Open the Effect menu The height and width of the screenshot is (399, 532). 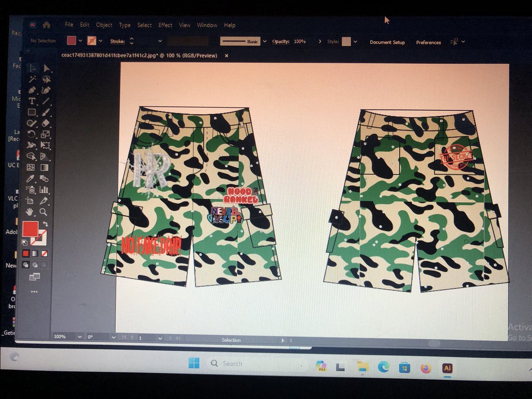[165, 25]
